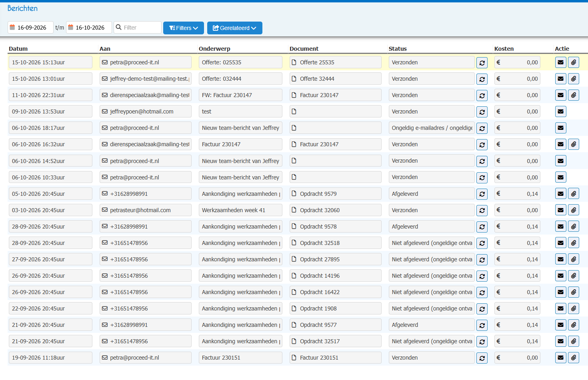Screen dimensions: 588x380
Task: Sort by the Document column header
Action: (304, 49)
